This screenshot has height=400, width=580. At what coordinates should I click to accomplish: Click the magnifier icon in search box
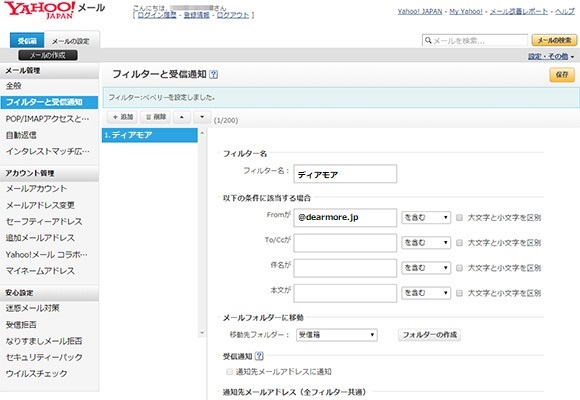click(x=428, y=40)
